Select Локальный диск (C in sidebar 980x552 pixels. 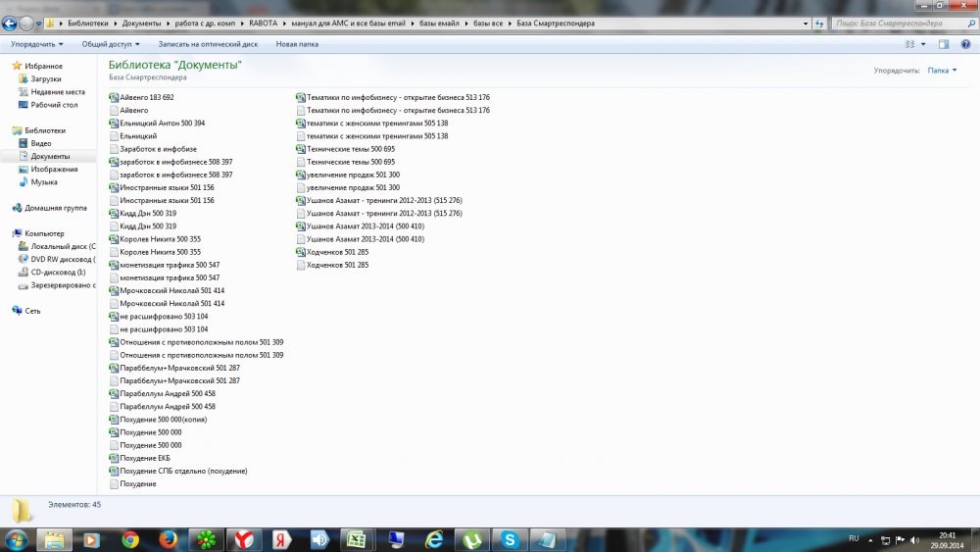click(x=57, y=246)
